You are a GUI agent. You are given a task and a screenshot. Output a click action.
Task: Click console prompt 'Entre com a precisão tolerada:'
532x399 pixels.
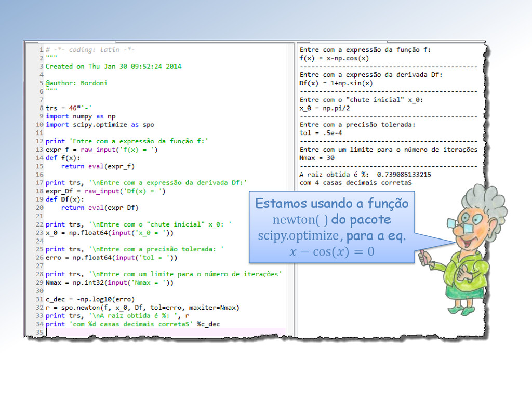pyautogui.click(x=357, y=125)
